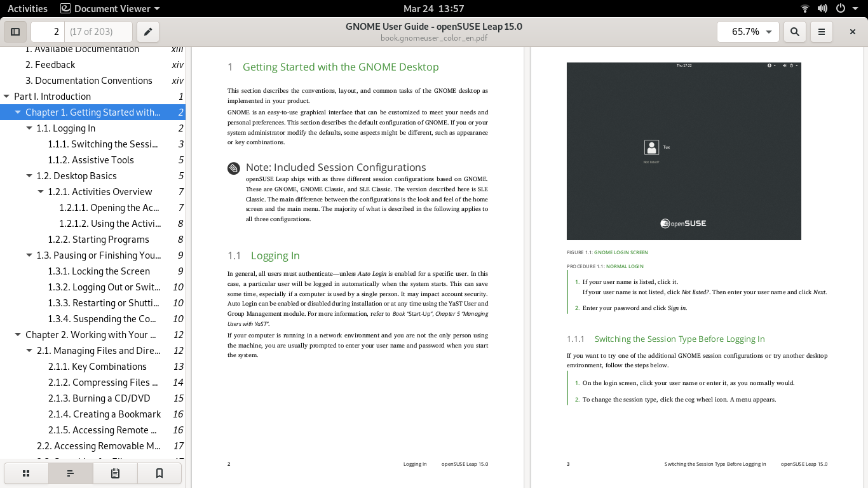The image size is (868, 488).
Task: Expand the Chapter 2 tree entry
Action: (18, 334)
